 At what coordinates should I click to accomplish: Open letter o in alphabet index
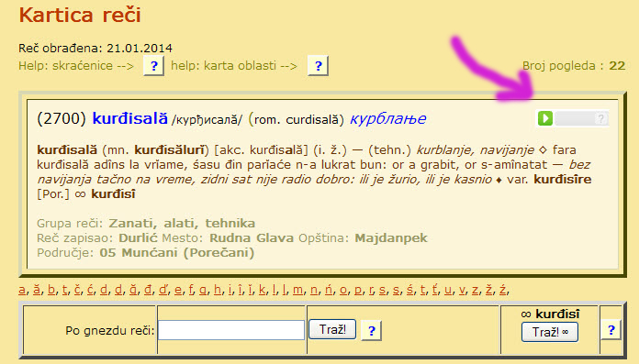pos(343,290)
